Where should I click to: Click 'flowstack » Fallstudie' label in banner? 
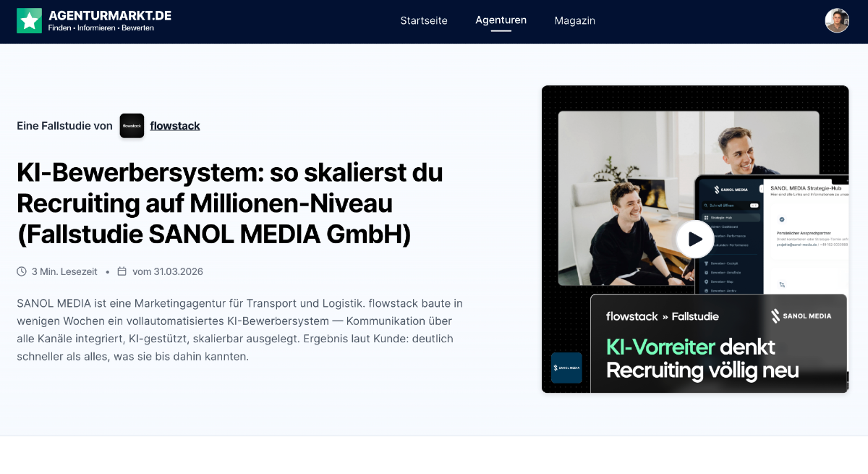pos(663,316)
